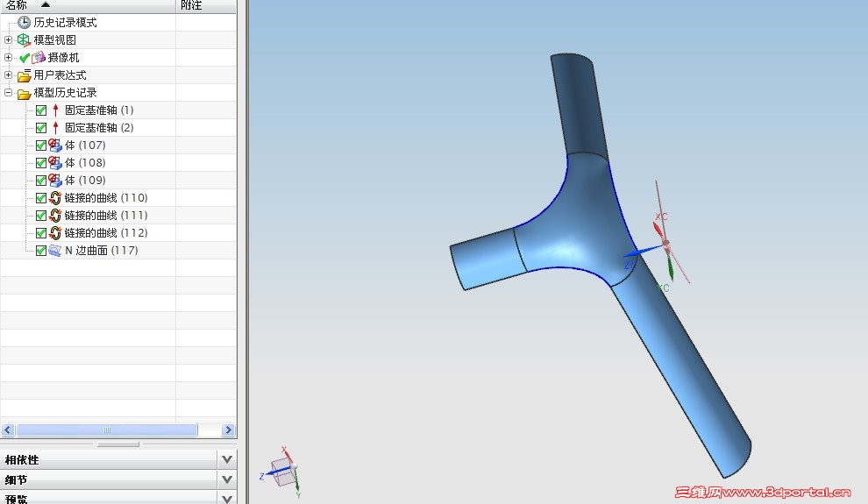Select the 链接的曲线 (111) feature label
Image resolution: width=868 pixels, height=504 pixels.
click(x=106, y=216)
